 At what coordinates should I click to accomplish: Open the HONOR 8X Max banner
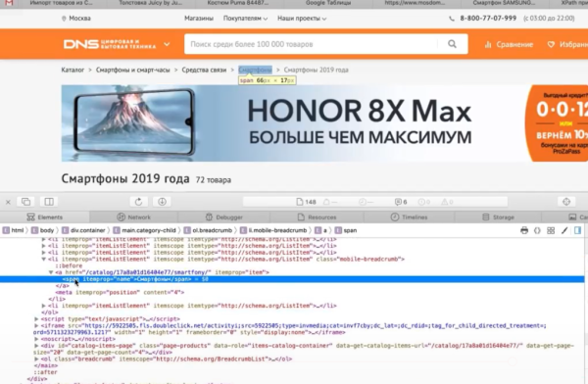click(x=324, y=123)
